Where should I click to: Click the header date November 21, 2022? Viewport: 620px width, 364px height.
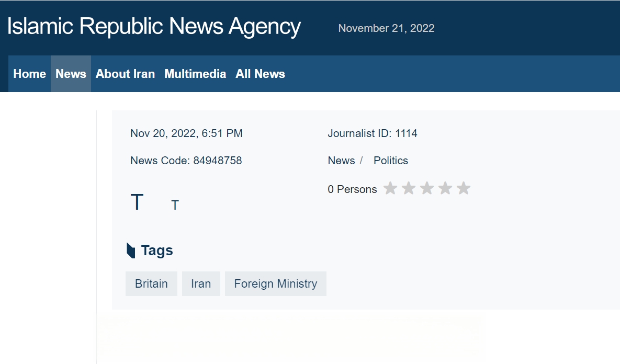[x=386, y=28]
